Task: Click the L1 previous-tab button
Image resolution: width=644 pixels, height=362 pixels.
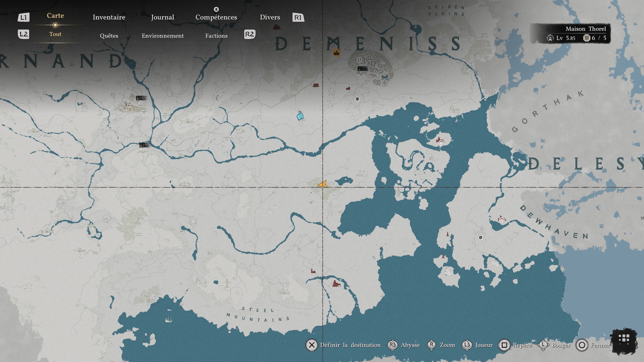Action: click(x=23, y=17)
